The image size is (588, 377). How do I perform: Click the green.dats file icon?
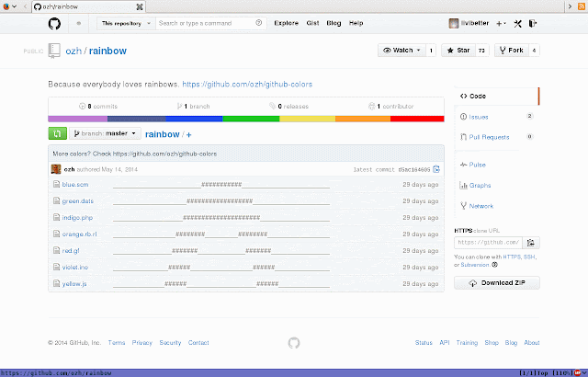click(x=56, y=200)
